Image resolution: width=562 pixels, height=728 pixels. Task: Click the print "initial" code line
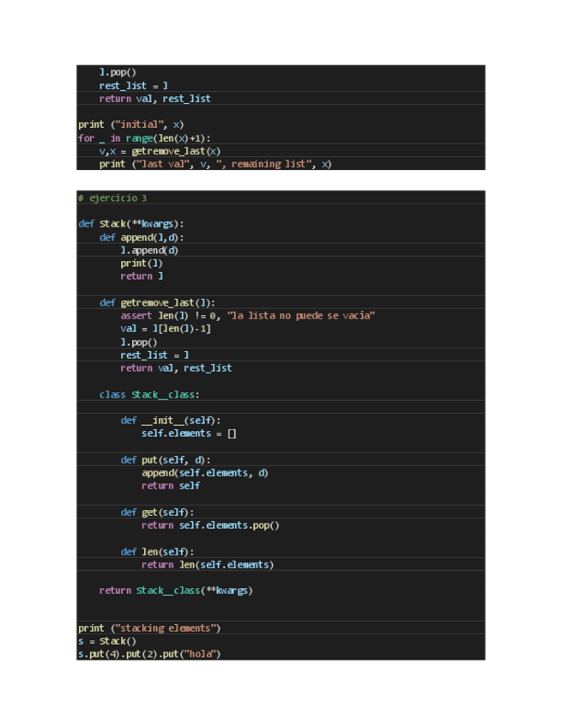[x=130, y=124]
